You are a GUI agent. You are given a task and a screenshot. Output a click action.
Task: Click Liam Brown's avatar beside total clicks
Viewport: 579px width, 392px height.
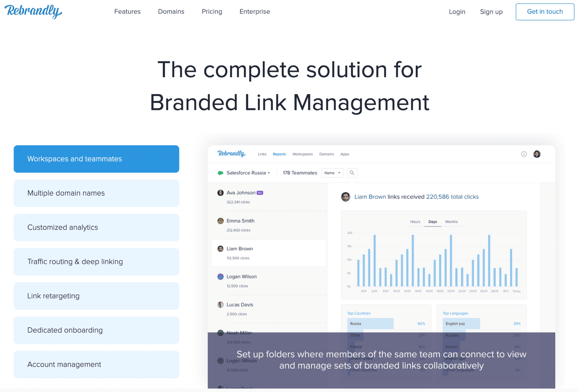(345, 197)
